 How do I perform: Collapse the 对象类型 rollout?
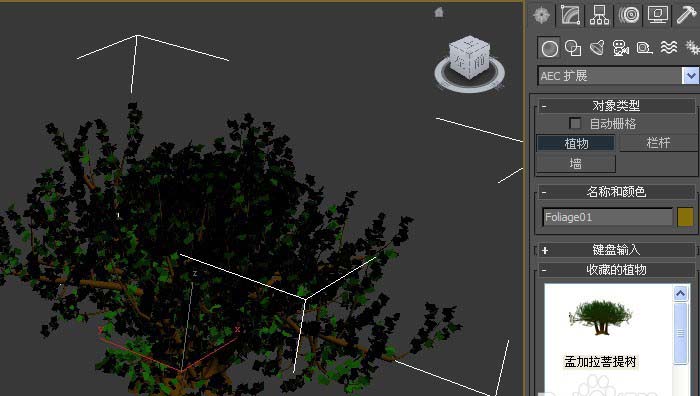coord(616,106)
